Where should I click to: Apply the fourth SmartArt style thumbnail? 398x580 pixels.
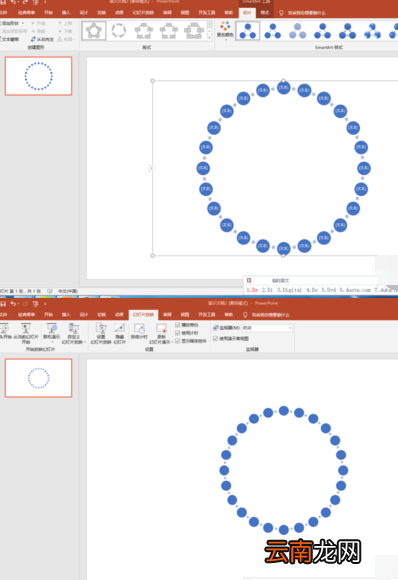(322, 31)
